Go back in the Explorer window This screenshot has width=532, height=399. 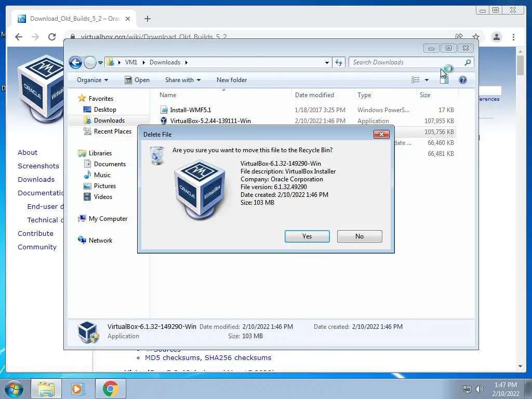75,62
